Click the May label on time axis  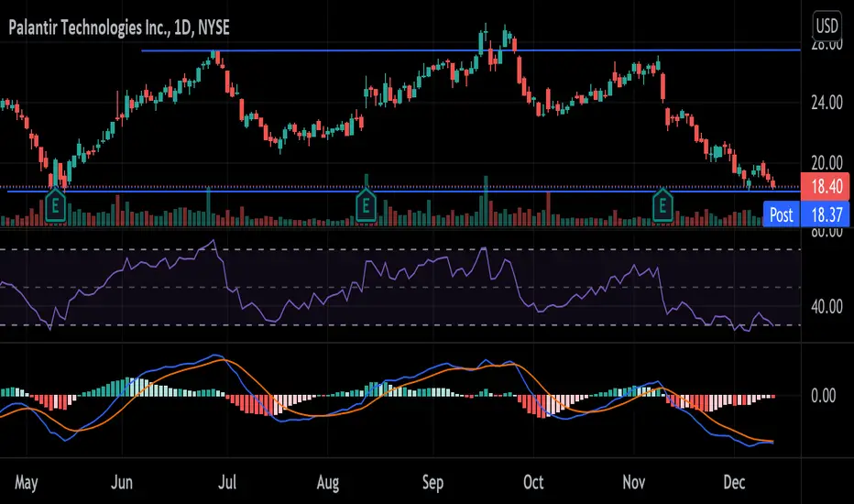tap(27, 483)
